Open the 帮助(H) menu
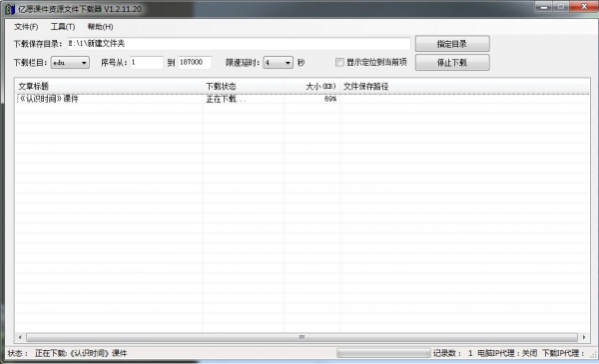The width and height of the screenshot is (599, 364). coord(100,27)
